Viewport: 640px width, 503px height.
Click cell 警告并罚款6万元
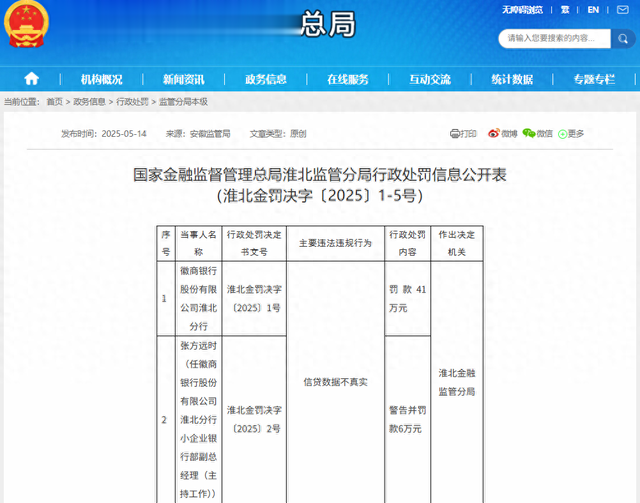pos(407,419)
